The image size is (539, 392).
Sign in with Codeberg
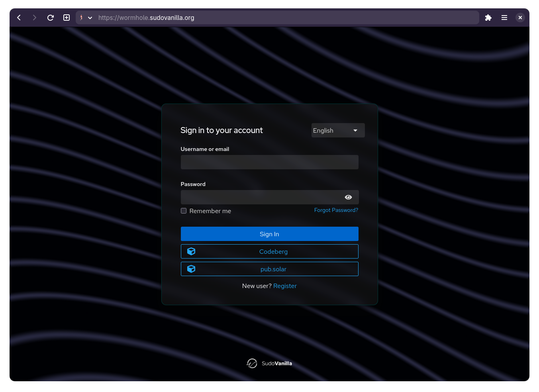pyautogui.click(x=269, y=251)
